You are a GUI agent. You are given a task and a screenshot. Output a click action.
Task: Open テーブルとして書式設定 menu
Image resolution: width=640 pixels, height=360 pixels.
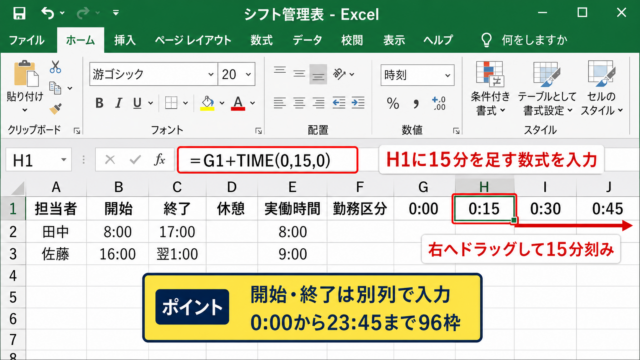click(x=547, y=89)
